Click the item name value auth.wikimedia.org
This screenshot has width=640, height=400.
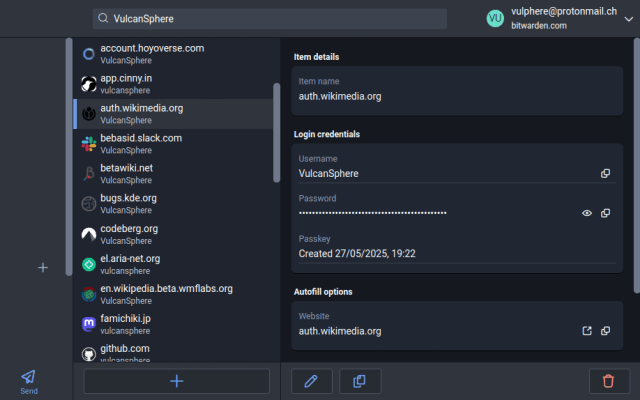tap(340, 96)
